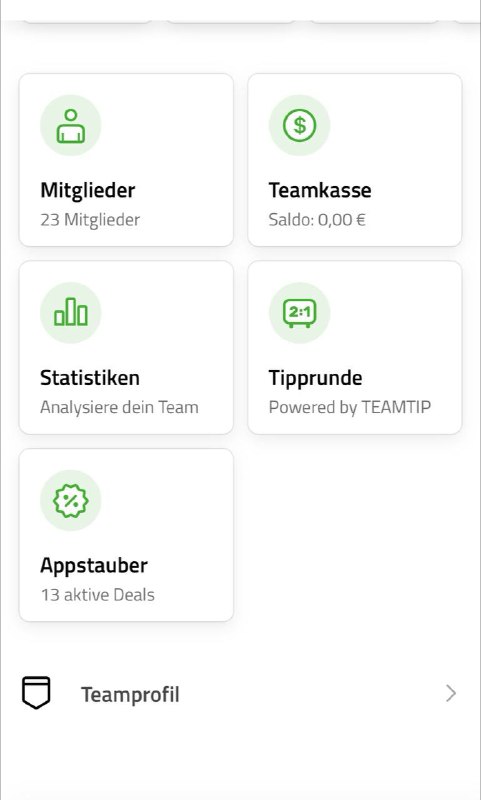Tap the Tipprunde 2:1 scoreboard icon
This screenshot has width=481, height=800.
point(299,313)
